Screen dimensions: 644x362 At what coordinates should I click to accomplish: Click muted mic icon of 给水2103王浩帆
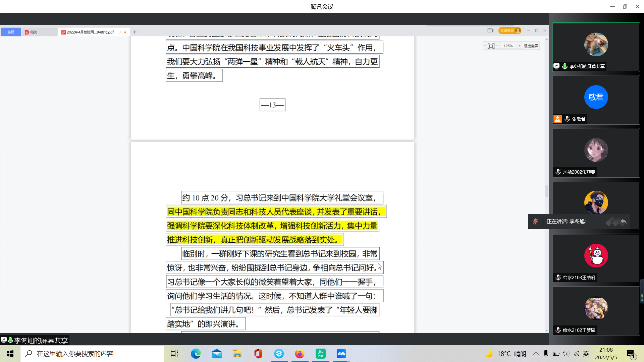pyautogui.click(x=558, y=278)
